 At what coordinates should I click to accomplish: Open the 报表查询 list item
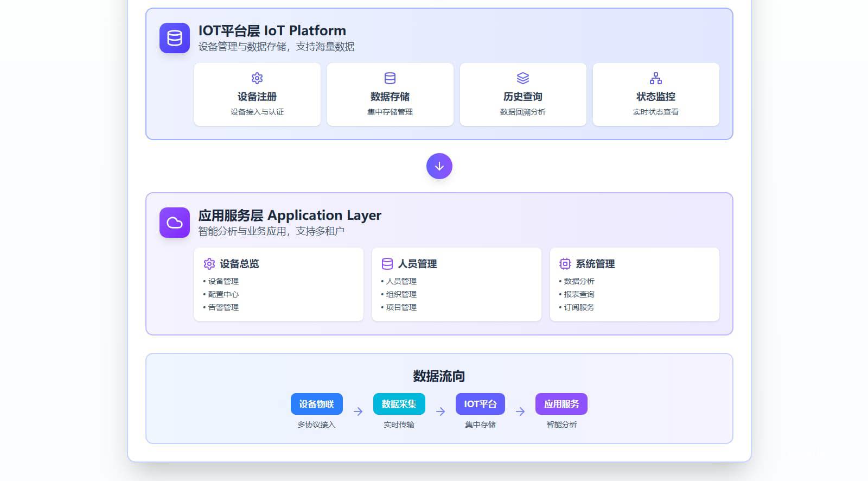pyautogui.click(x=579, y=294)
